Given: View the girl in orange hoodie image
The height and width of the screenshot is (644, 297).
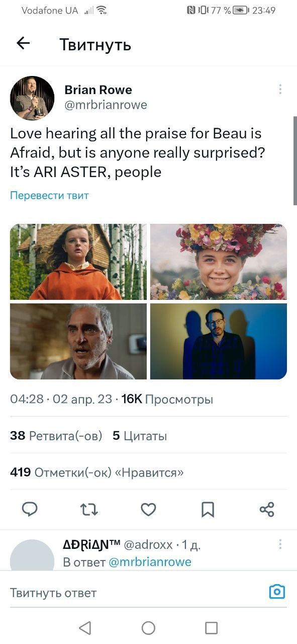Looking at the screenshot, I should pyautogui.click(x=78, y=262).
